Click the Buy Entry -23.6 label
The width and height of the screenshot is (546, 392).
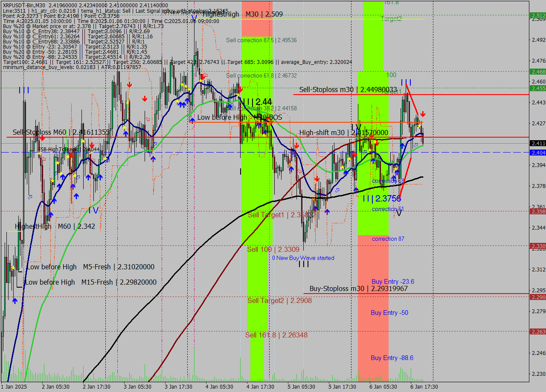393,282
